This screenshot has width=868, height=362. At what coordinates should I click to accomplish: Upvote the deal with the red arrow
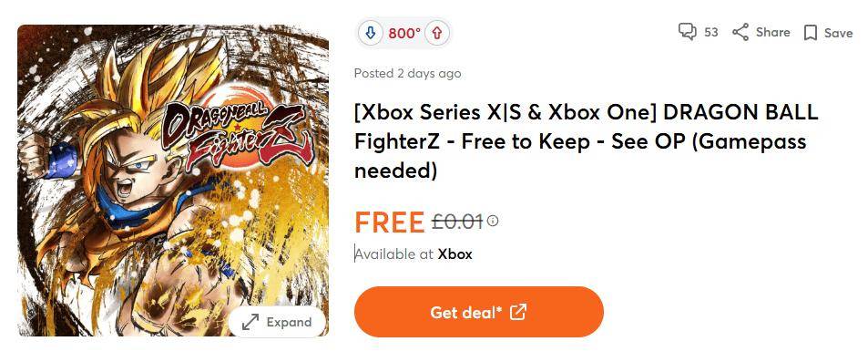tap(437, 33)
